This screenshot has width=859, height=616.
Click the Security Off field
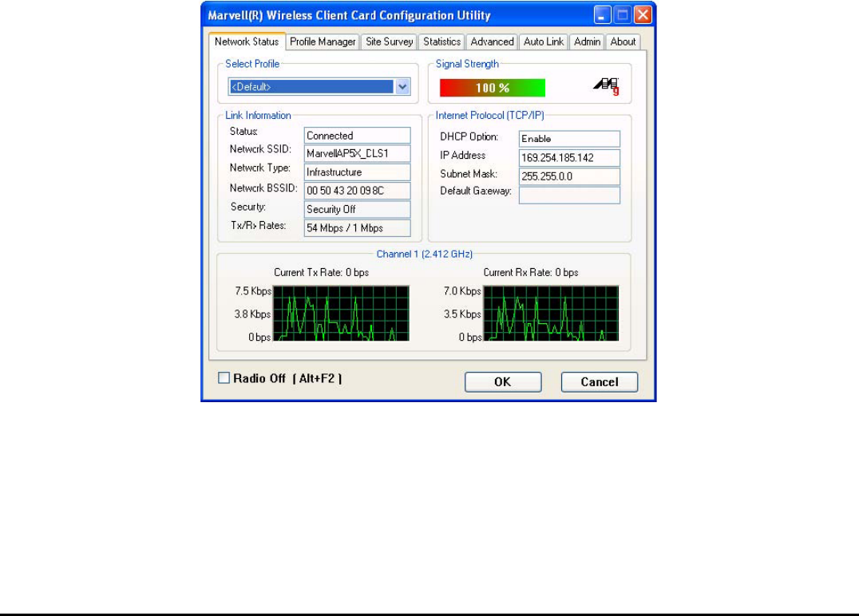pos(357,209)
